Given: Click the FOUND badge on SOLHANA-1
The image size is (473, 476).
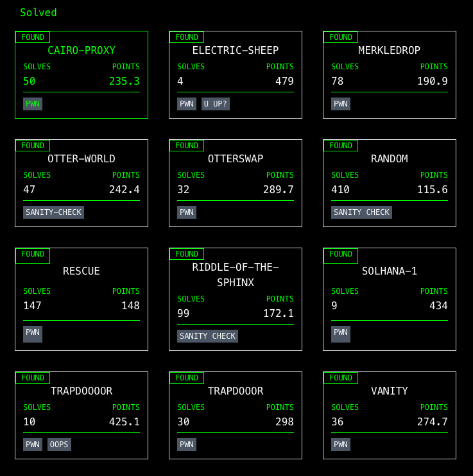Looking at the screenshot, I should (341, 255).
